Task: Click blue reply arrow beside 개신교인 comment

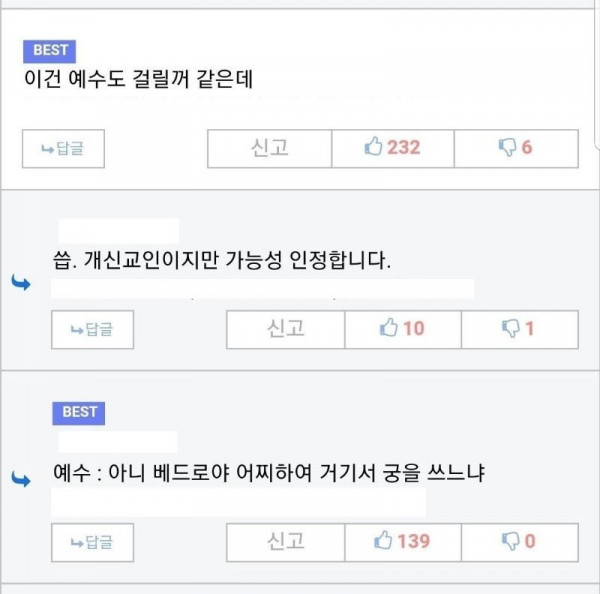Action: (x=21, y=283)
